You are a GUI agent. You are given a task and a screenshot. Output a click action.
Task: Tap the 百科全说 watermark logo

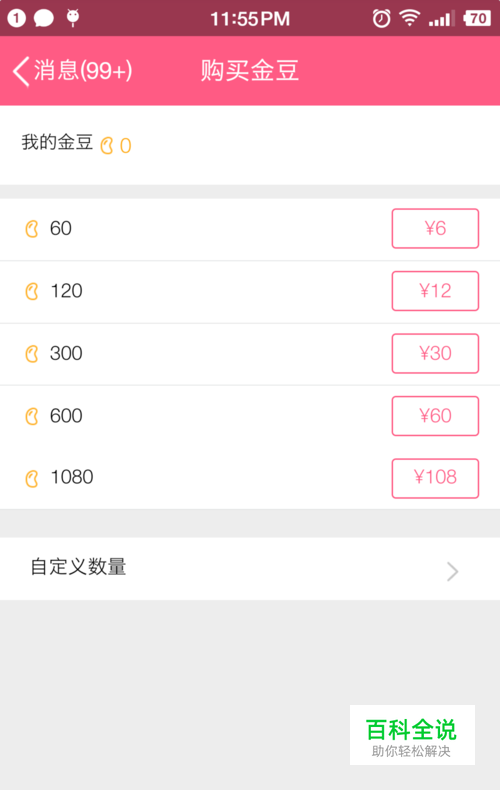click(x=412, y=735)
